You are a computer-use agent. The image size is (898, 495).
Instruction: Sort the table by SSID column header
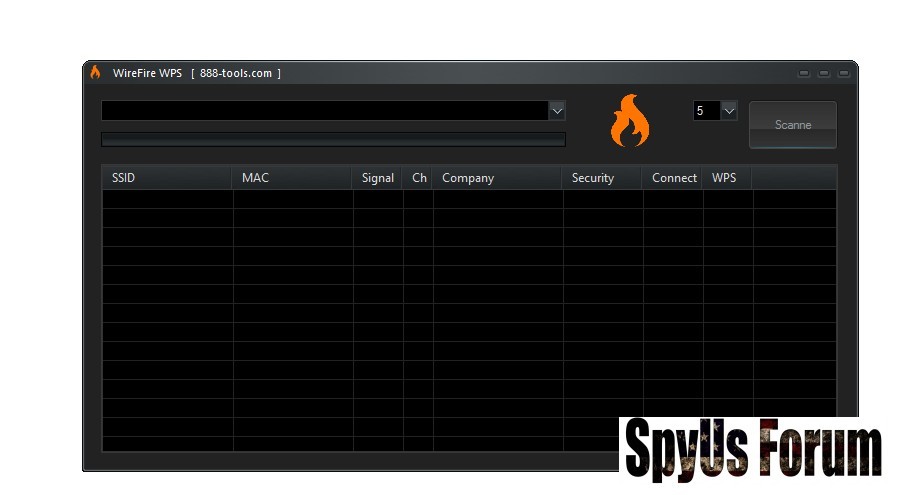(166, 178)
